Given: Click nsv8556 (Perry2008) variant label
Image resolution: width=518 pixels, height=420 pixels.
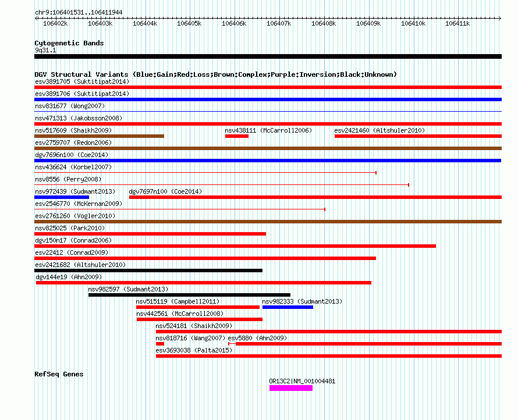Looking at the screenshot, I should [68, 179].
